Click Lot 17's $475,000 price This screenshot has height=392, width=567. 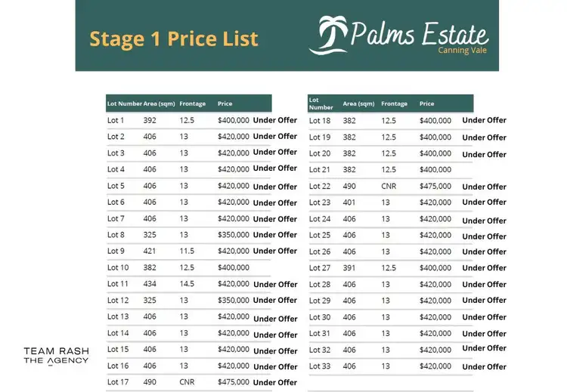233,382
